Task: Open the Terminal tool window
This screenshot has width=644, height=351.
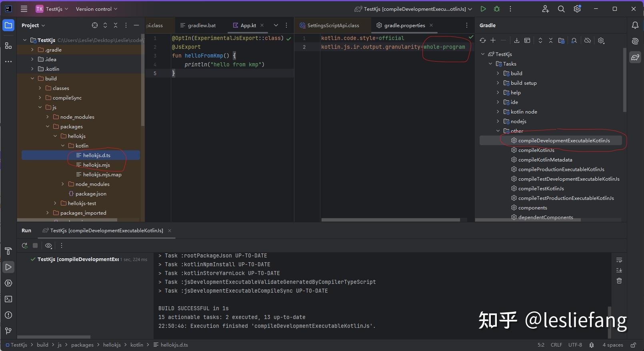Action: tap(8, 299)
